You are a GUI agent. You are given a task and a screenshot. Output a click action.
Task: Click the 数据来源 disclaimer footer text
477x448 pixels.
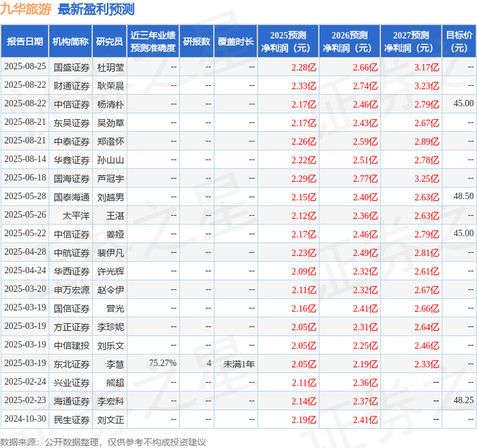pyautogui.click(x=103, y=442)
